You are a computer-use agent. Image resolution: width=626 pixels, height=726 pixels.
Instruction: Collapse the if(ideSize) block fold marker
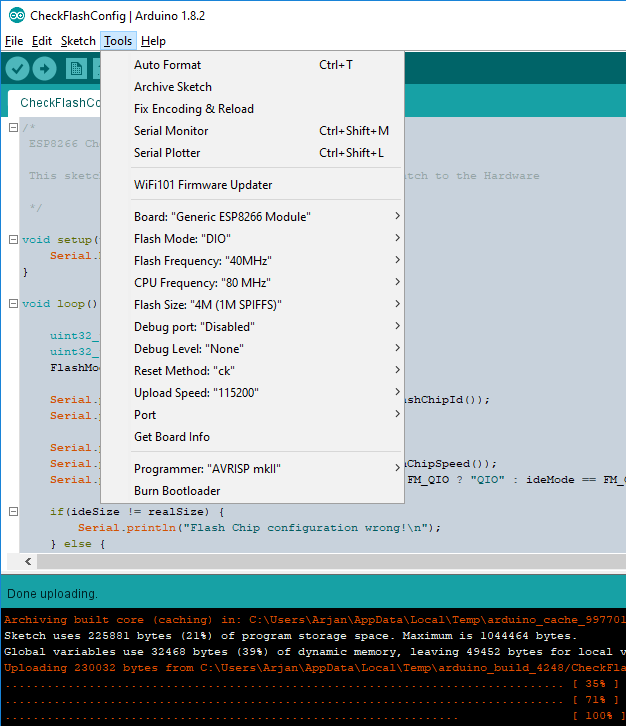click(14, 512)
